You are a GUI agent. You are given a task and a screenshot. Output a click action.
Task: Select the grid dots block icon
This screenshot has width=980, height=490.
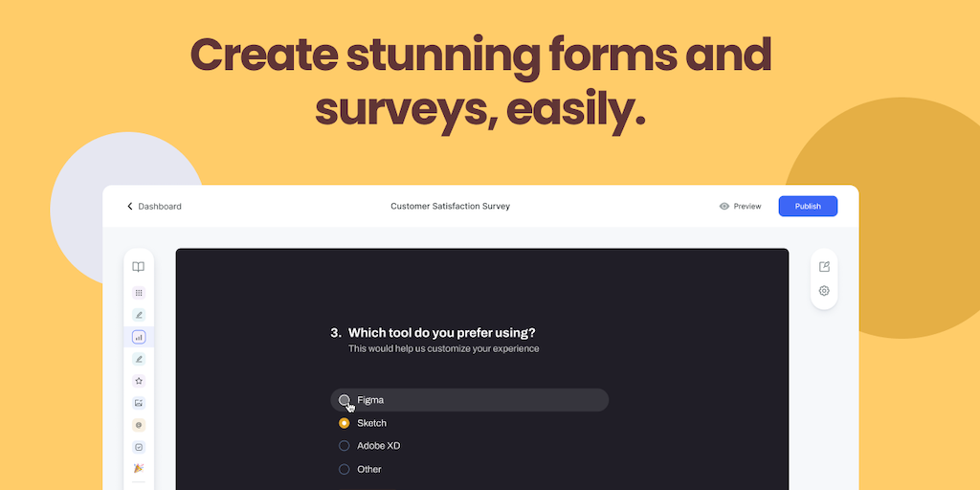[x=139, y=293]
